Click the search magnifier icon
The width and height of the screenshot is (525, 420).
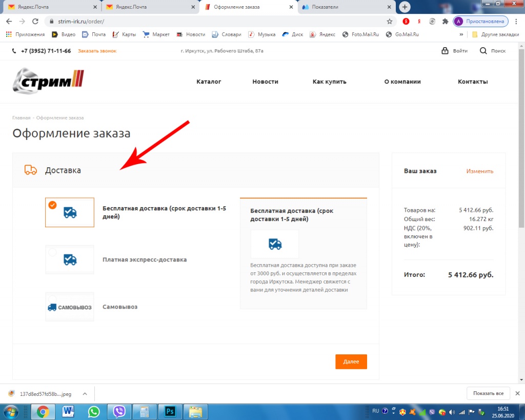483,51
